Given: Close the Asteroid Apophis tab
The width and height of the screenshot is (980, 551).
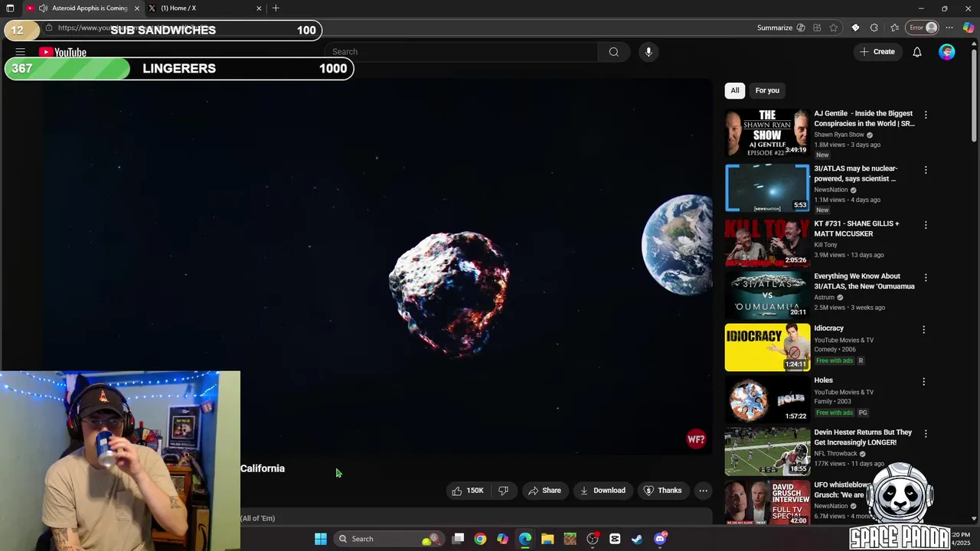Looking at the screenshot, I should pyautogui.click(x=137, y=8).
